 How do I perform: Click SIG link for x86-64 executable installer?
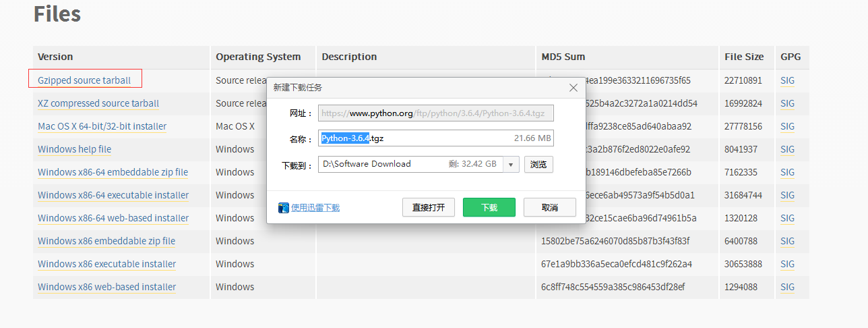click(x=787, y=195)
